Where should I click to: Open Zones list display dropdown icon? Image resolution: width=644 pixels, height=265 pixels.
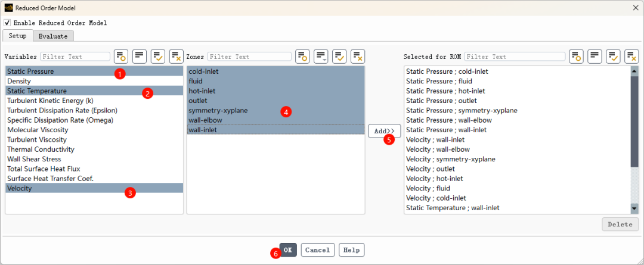click(x=321, y=57)
